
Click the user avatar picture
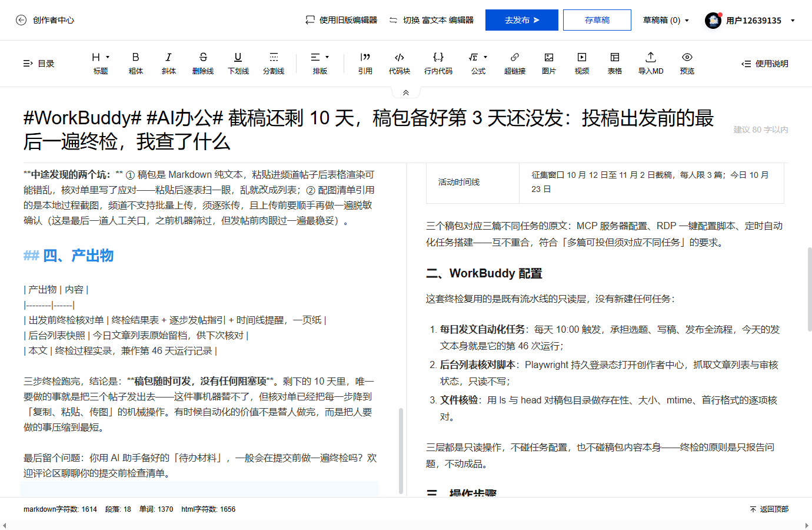coord(713,21)
